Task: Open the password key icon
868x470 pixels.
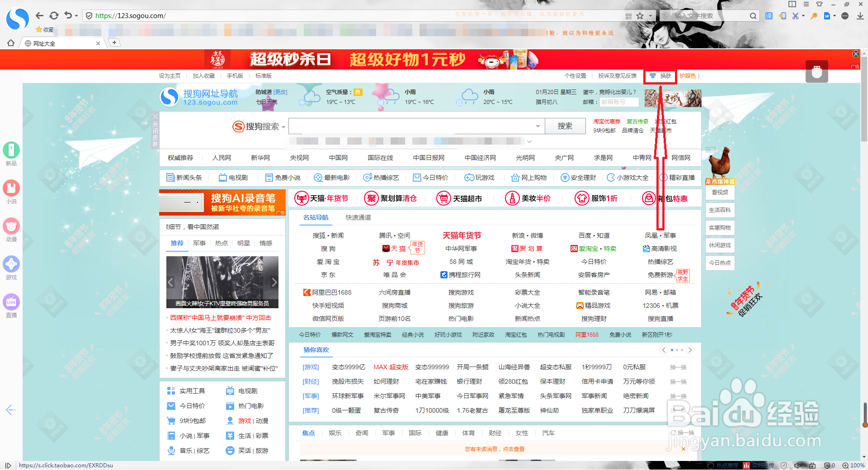Action: point(814,16)
